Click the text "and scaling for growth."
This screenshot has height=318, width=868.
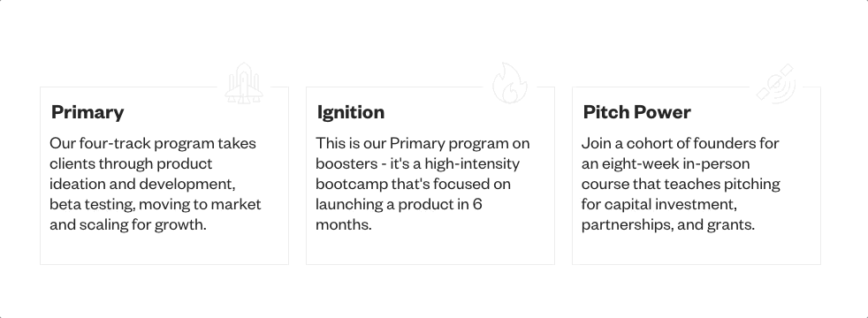pyautogui.click(x=128, y=224)
